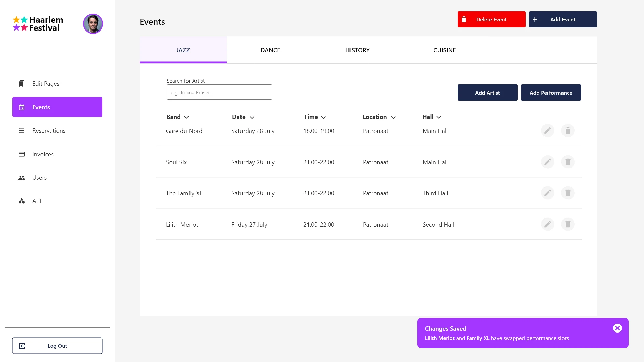This screenshot has width=644, height=362.
Task: Close the Changes Saved notification
Action: pos(618,328)
